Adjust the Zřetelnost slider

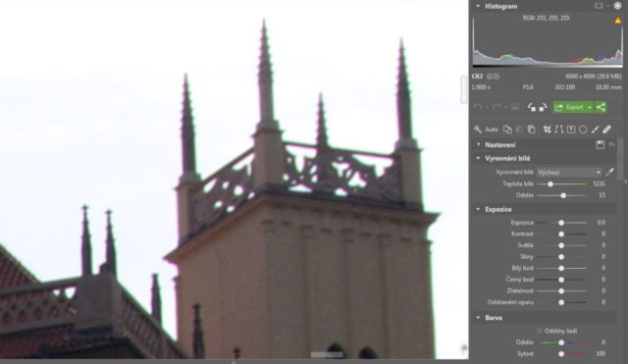[x=561, y=291]
